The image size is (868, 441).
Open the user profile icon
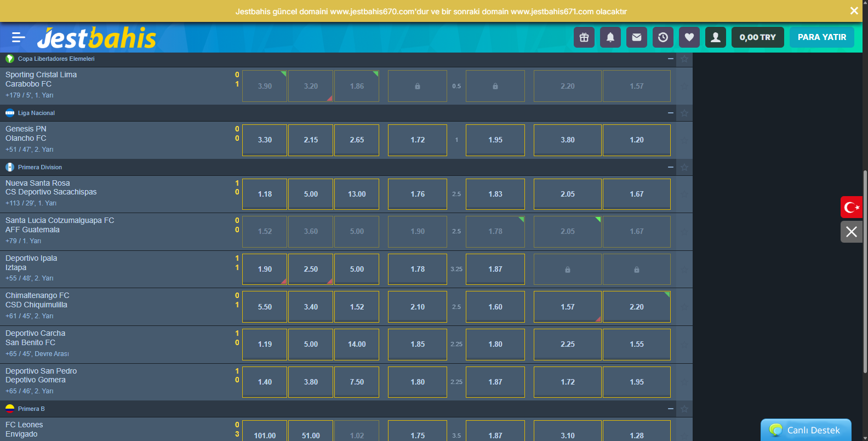(x=716, y=37)
